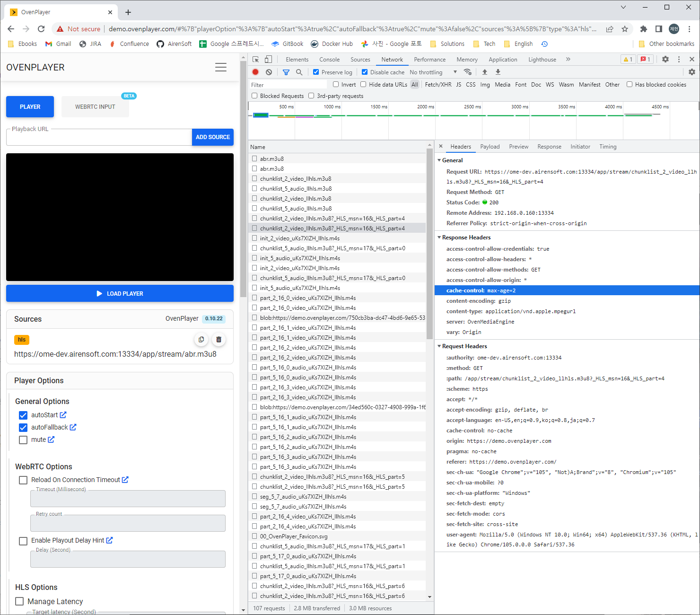The height and width of the screenshot is (615, 700).
Task: Select the inspect element cursor tool
Action: coord(255,59)
